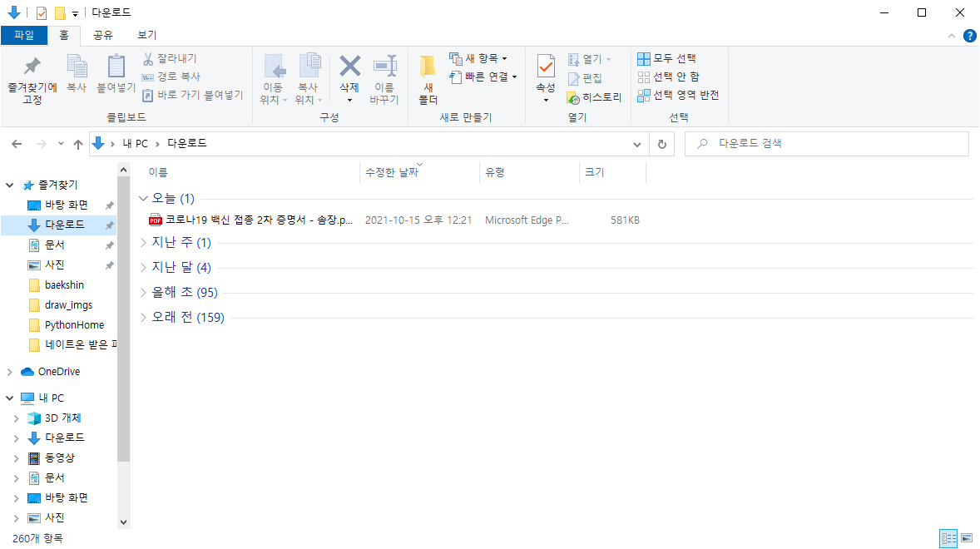
Task: Click the 복사 (Copy) ribbon icon
Action: (x=77, y=67)
